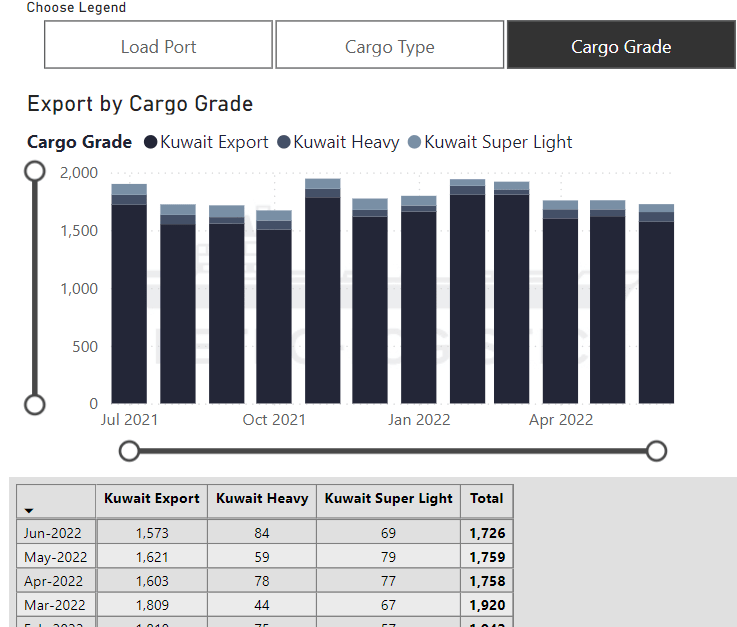The width and height of the screenshot is (737, 627).
Task: Click the Kuwait Export legend marker
Action: [151, 142]
